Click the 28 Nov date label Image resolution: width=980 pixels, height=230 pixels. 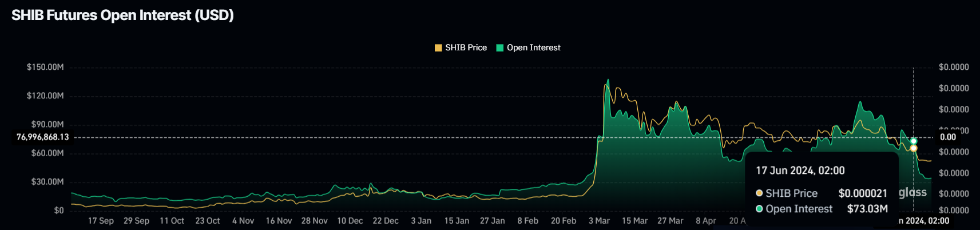[314, 221]
